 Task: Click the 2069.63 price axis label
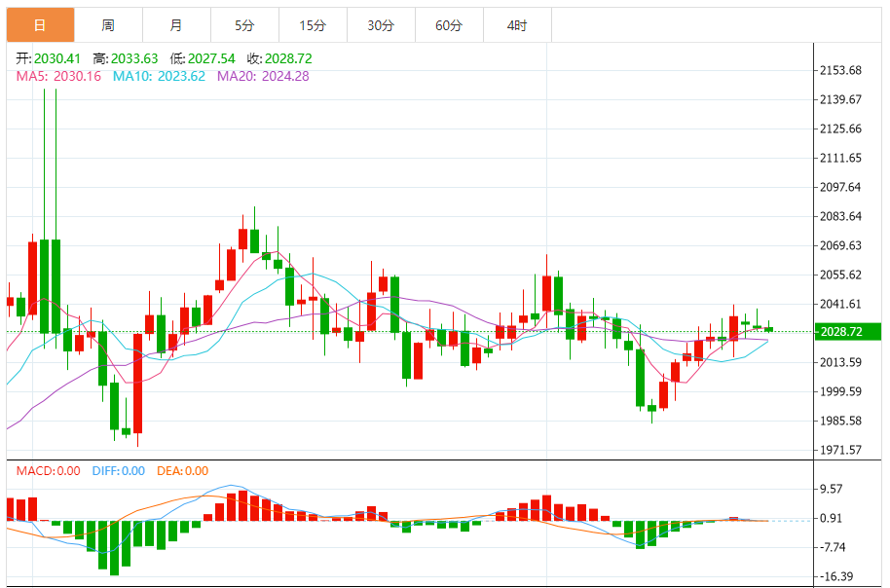(840, 245)
